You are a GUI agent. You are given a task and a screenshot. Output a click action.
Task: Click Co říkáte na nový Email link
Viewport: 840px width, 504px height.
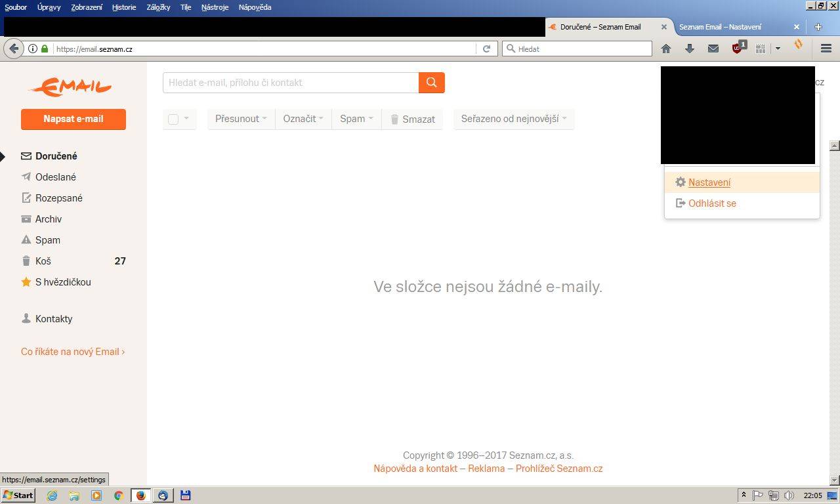click(x=73, y=352)
